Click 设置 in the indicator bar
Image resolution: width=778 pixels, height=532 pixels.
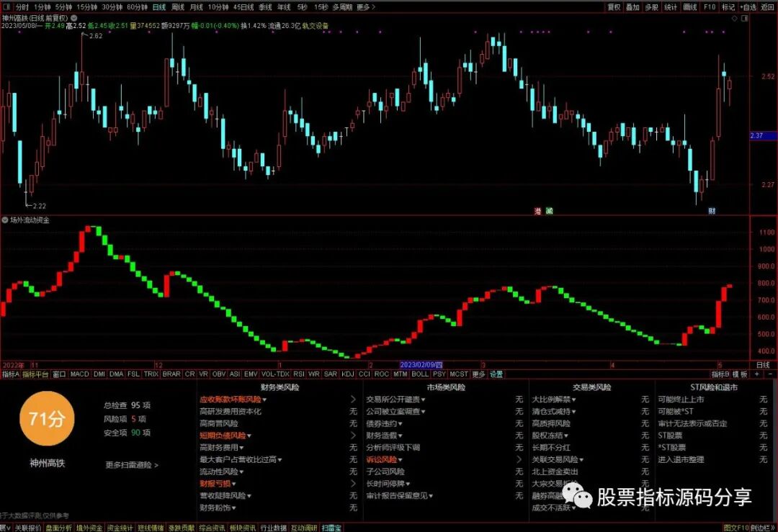[496, 374]
